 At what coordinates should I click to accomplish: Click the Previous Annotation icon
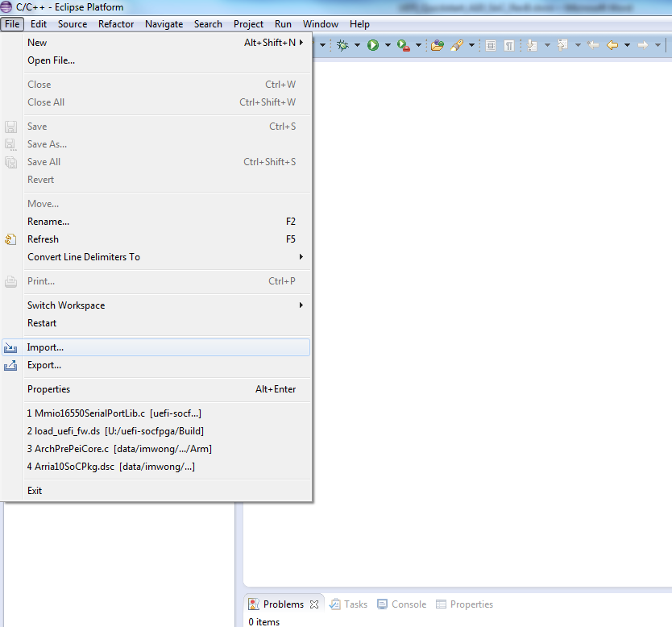tap(562, 44)
